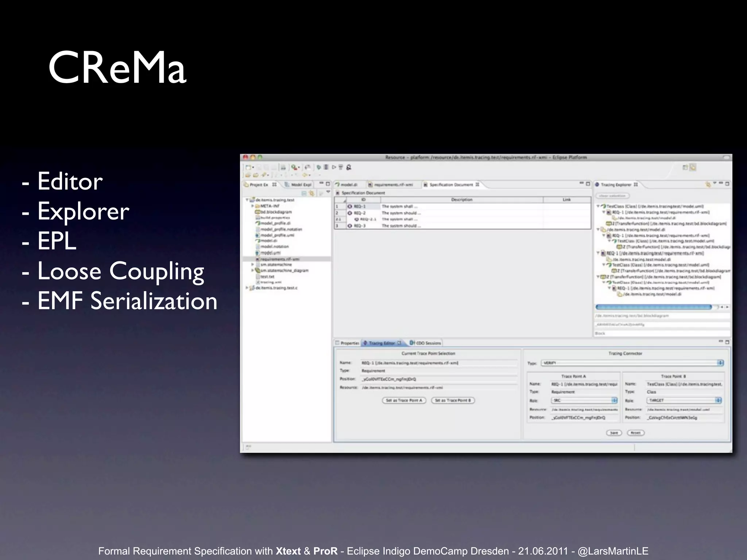Select the Specification Document editor tab
This screenshot has width=747, height=560.
click(x=451, y=185)
